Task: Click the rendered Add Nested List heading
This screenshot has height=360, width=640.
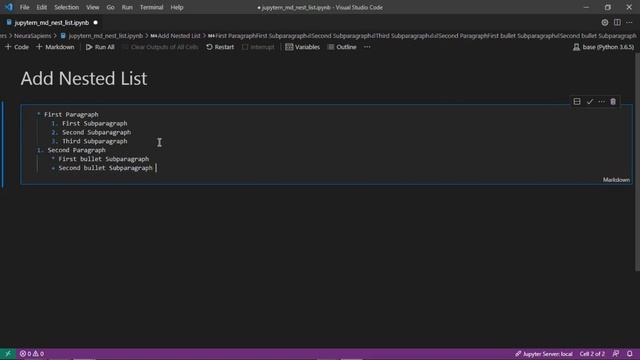Action: [x=84, y=78]
